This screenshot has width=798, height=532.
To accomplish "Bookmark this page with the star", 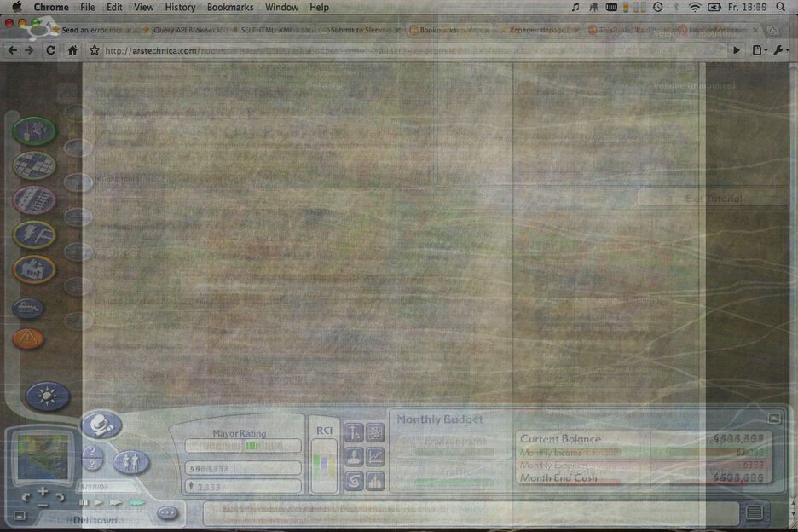I will pos(94,50).
